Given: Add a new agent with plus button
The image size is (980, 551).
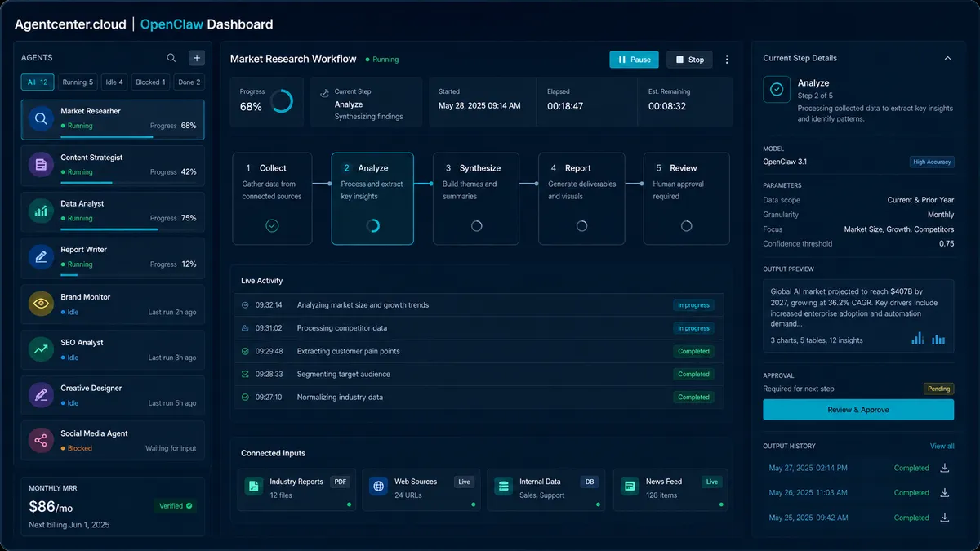Looking at the screenshot, I should pyautogui.click(x=196, y=58).
